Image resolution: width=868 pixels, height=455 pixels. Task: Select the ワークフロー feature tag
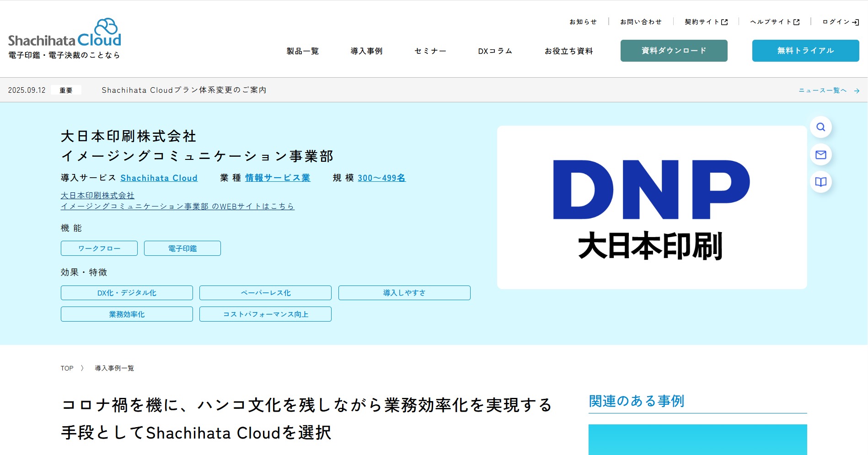99,249
